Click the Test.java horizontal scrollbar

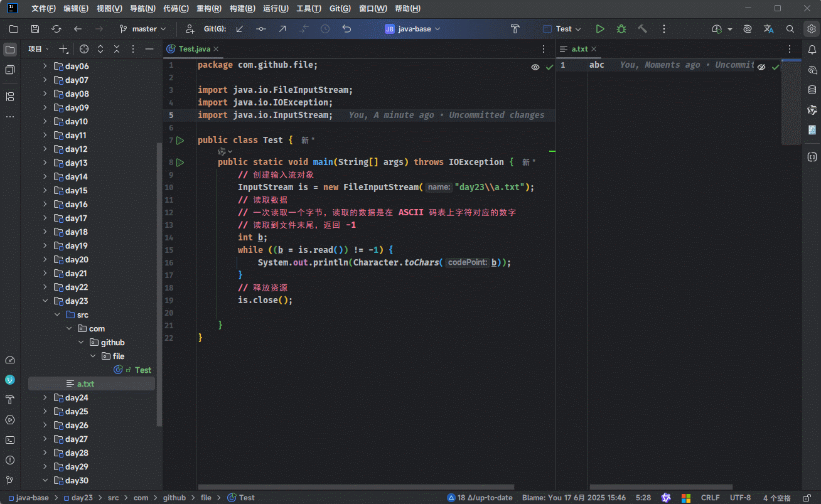(x=356, y=486)
